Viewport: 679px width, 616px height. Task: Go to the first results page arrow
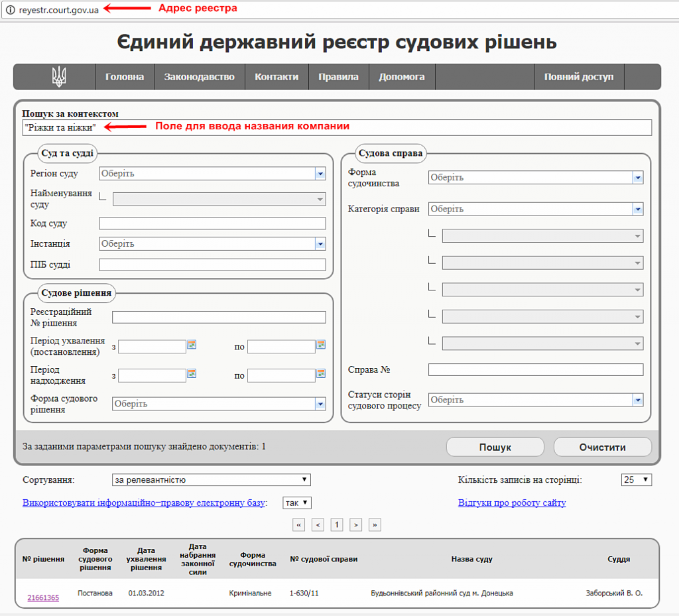298,524
